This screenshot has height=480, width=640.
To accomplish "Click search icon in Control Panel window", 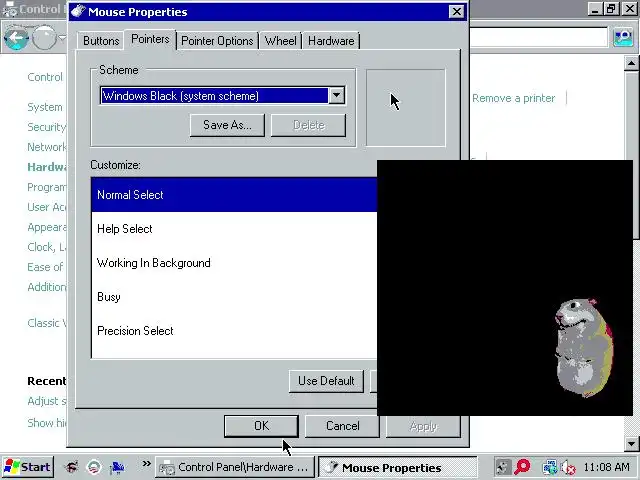I will point(623,38).
